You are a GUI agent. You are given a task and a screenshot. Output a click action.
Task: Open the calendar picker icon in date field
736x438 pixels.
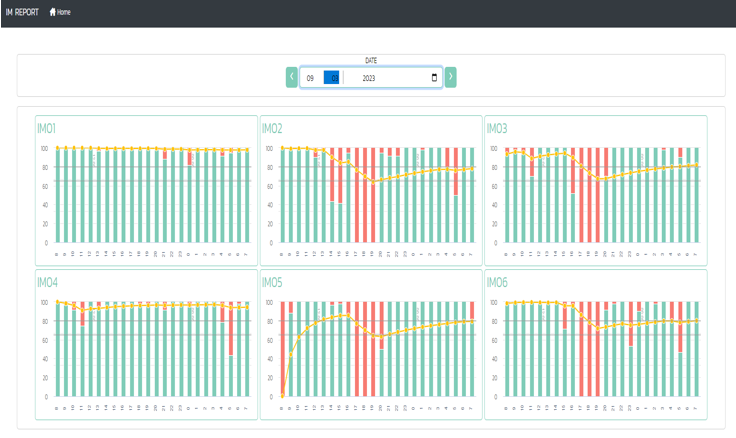434,77
